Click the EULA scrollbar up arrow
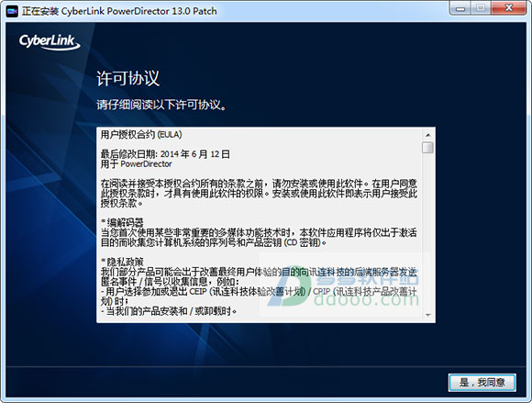This screenshot has width=532, height=403. tap(427, 135)
